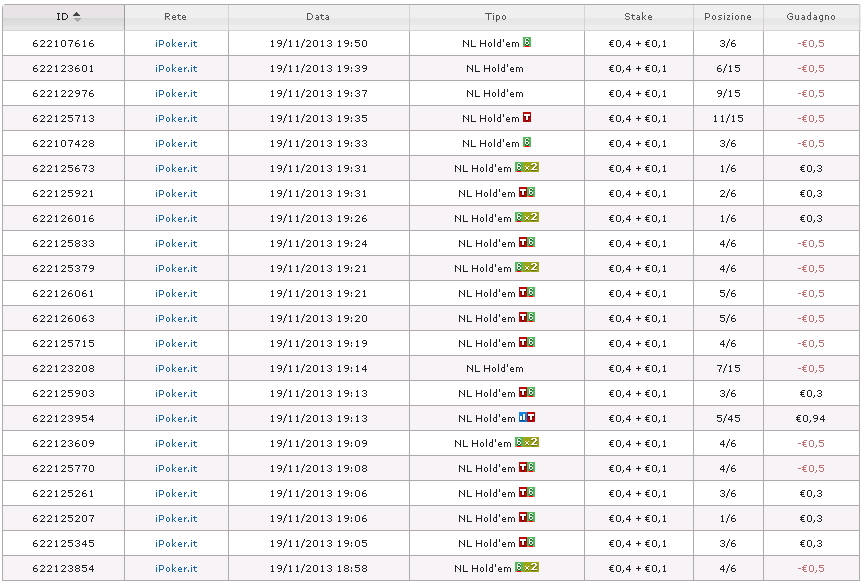Select tournament ID 622122976
This screenshot has width=861, height=581.
click(64, 93)
